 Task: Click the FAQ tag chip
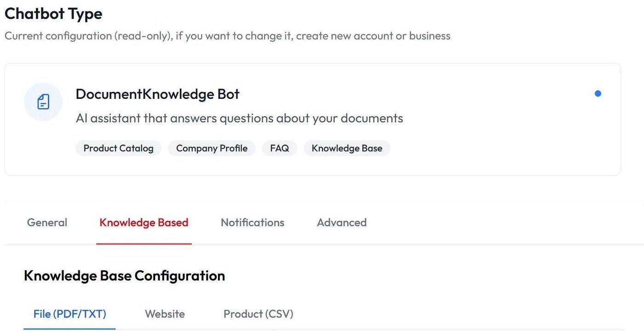point(280,148)
